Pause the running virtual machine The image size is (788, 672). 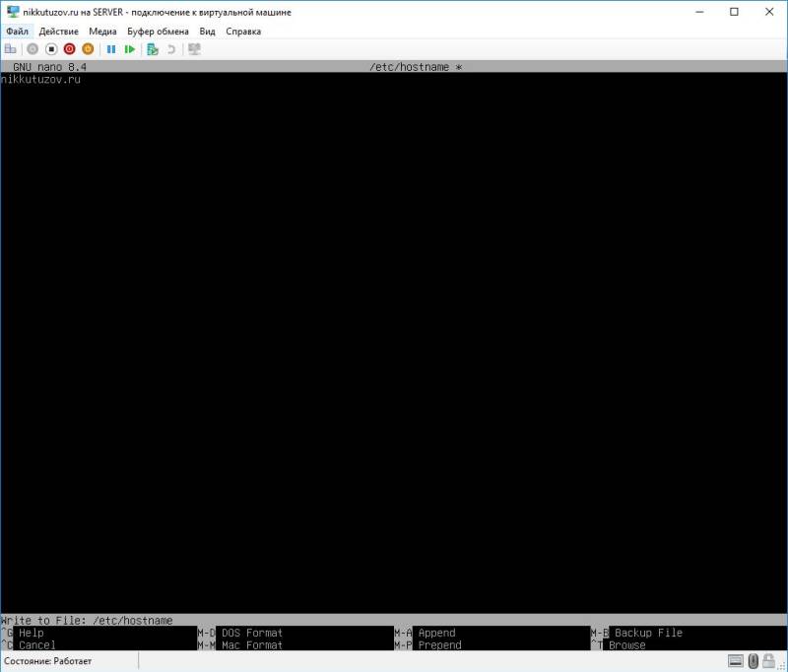[111, 49]
